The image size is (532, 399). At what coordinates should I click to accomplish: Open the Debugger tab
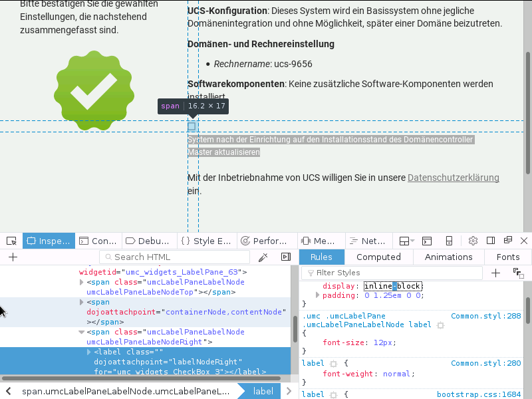148,241
